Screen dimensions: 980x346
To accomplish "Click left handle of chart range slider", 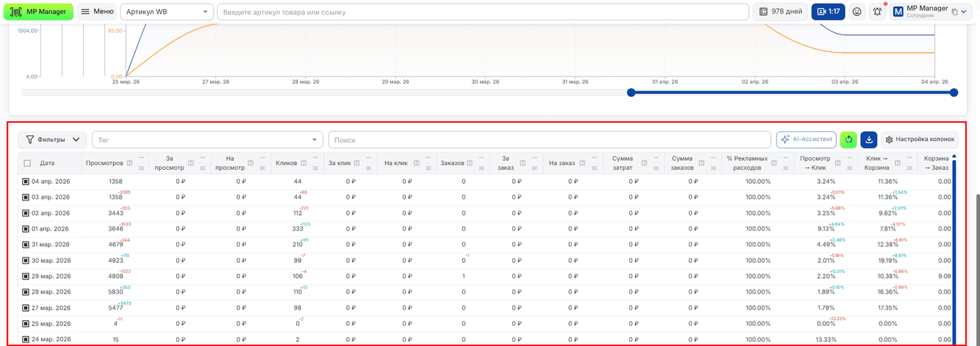I will click(x=631, y=93).
